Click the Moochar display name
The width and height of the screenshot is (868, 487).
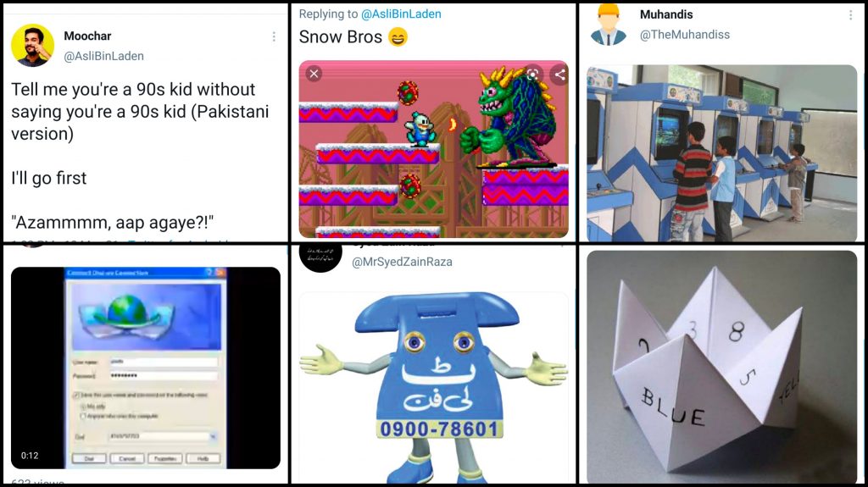pos(87,36)
